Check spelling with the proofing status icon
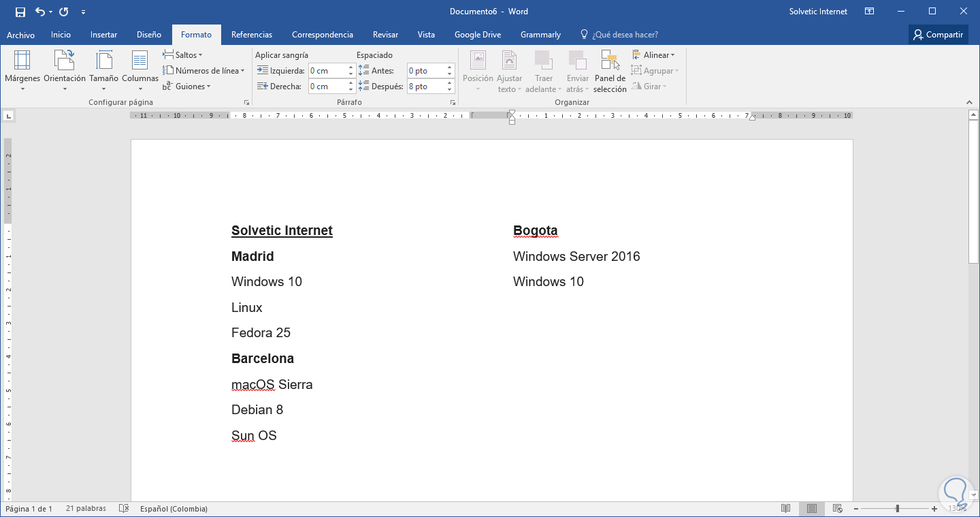 124,509
